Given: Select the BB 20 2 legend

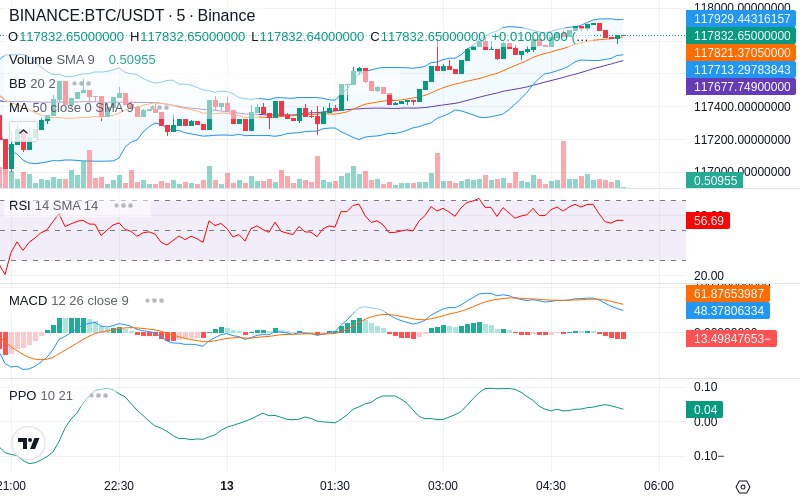Looking at the screenshot, I should 32,83.
